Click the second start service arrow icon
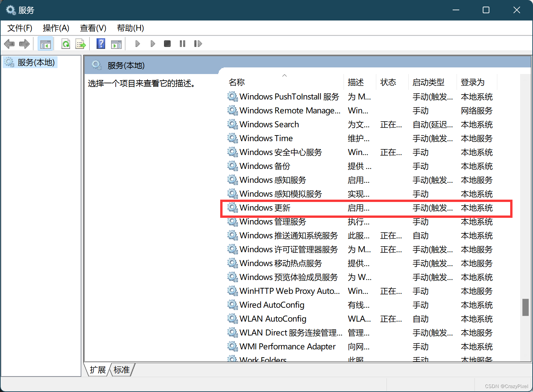The width and height of the screenshot is (533, 392). pyautogui.click(x=153, y=44)
